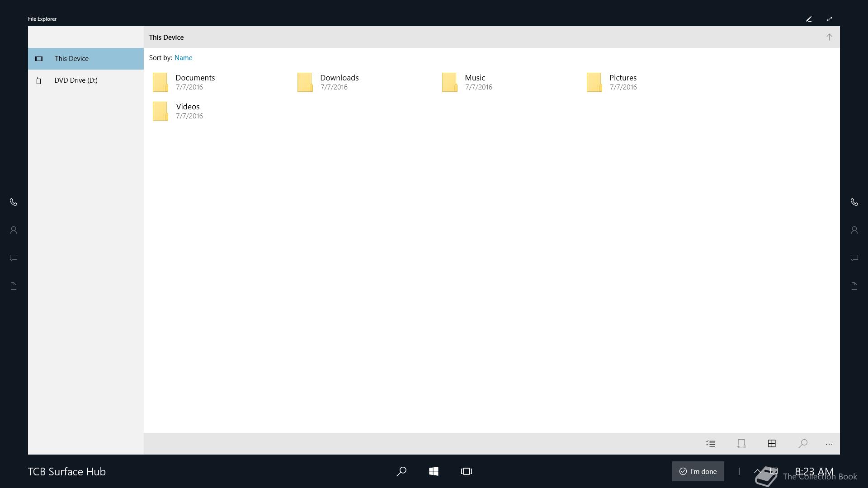This screenshot has width=868, height=488.
Task: Open the right-side document share icon
Action: coord(854,286)
